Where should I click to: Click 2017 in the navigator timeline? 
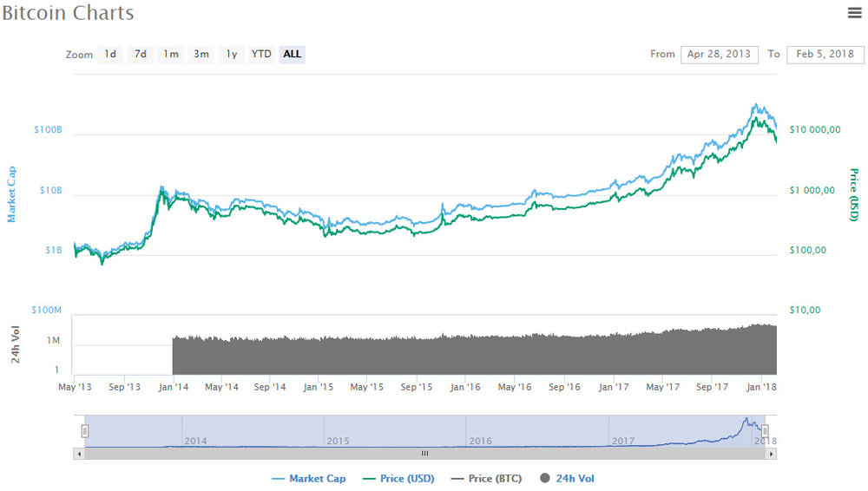tap(622, 442)
